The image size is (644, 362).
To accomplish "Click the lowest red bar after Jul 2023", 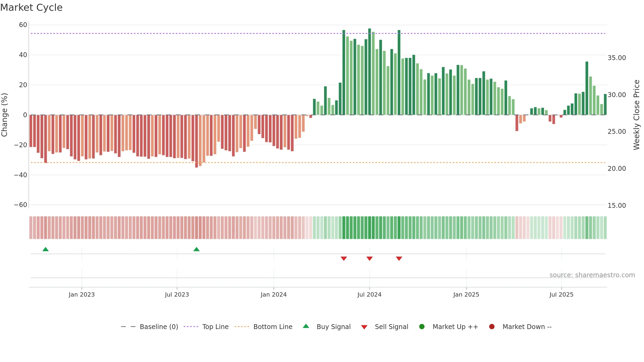I will click(x=196, y=141).
